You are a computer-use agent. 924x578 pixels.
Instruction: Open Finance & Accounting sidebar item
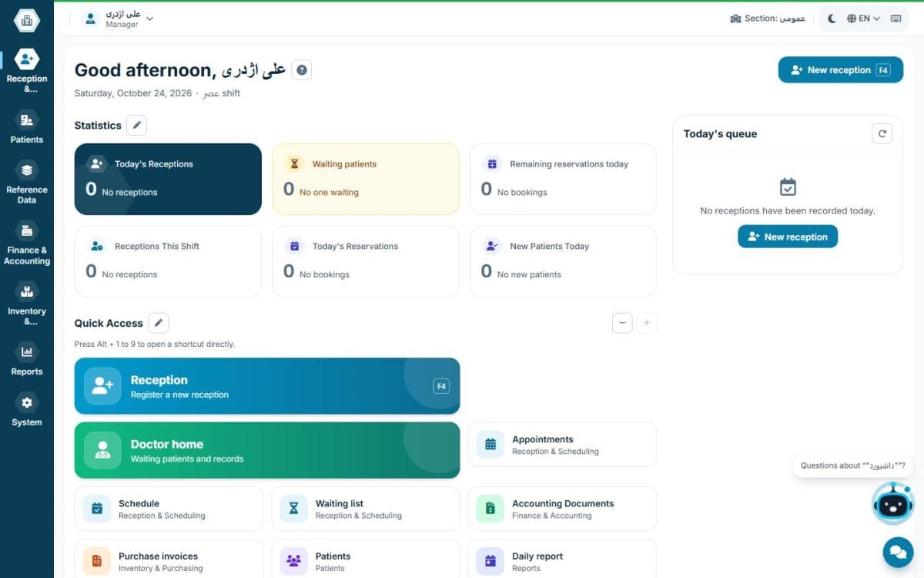pyautogui.click(x=27, y=244)
